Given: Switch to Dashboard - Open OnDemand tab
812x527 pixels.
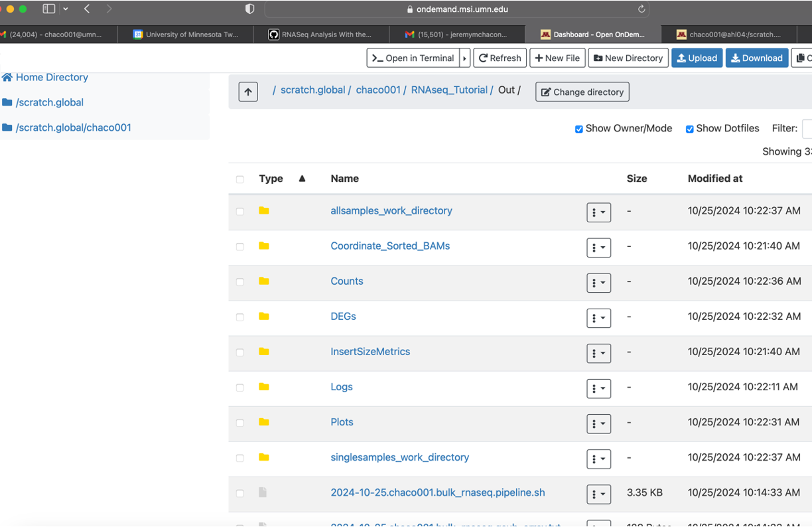Looking at the screenshot, I should point(593,35).
